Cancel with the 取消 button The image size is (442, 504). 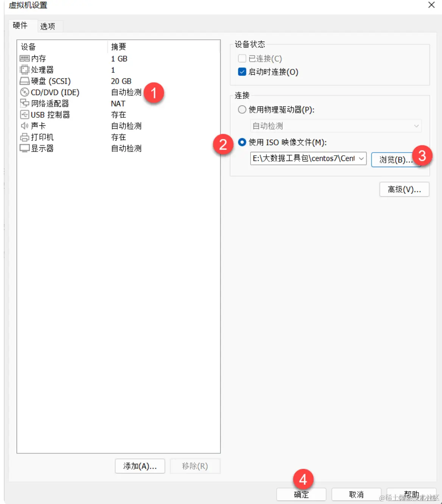356,495
